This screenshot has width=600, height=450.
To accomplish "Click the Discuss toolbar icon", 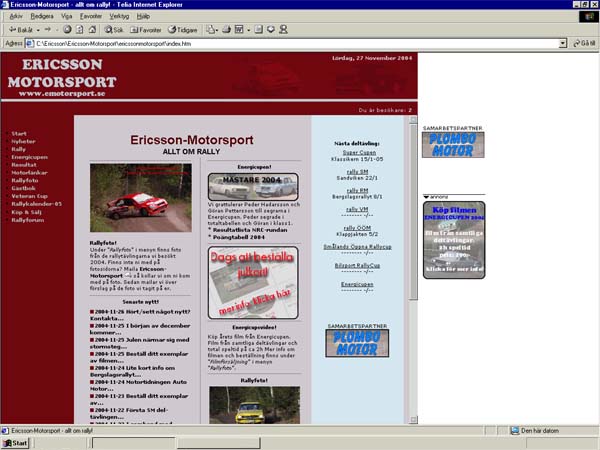I will pos(259,29).
